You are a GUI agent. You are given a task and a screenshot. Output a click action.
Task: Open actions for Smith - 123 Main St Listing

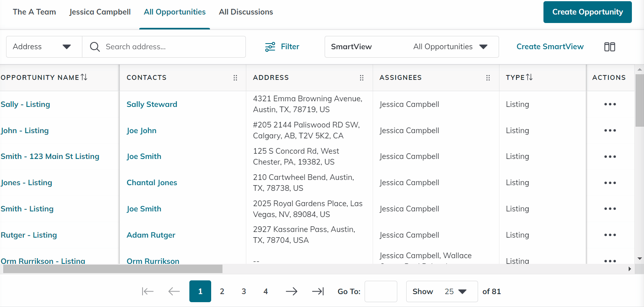(610, 157)
